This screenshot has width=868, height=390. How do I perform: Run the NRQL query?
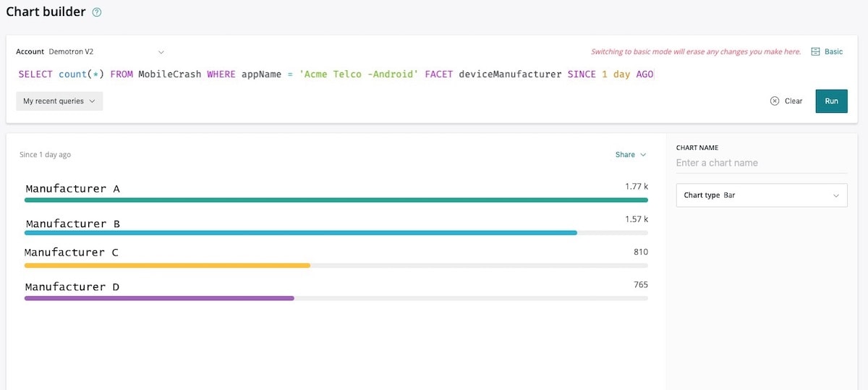pos(831,101)
